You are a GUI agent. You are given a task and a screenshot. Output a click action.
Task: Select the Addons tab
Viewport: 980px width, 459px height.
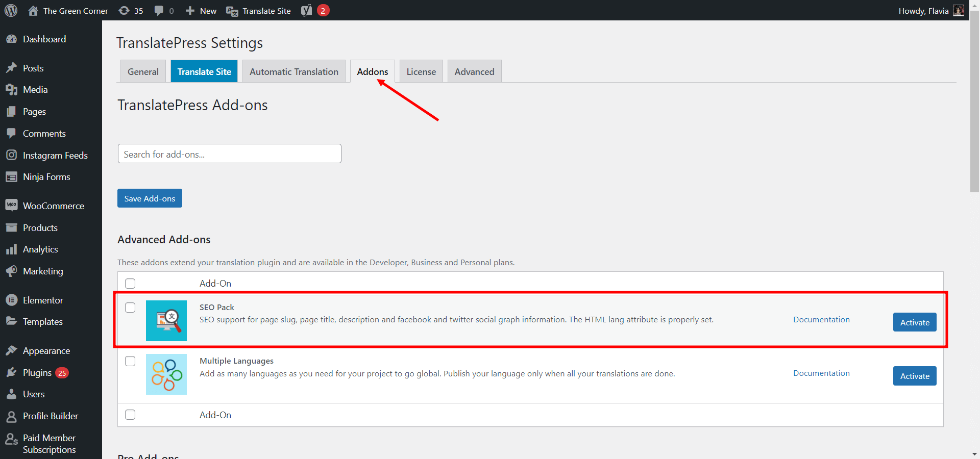pyautogui.click(x=373, y=71)
